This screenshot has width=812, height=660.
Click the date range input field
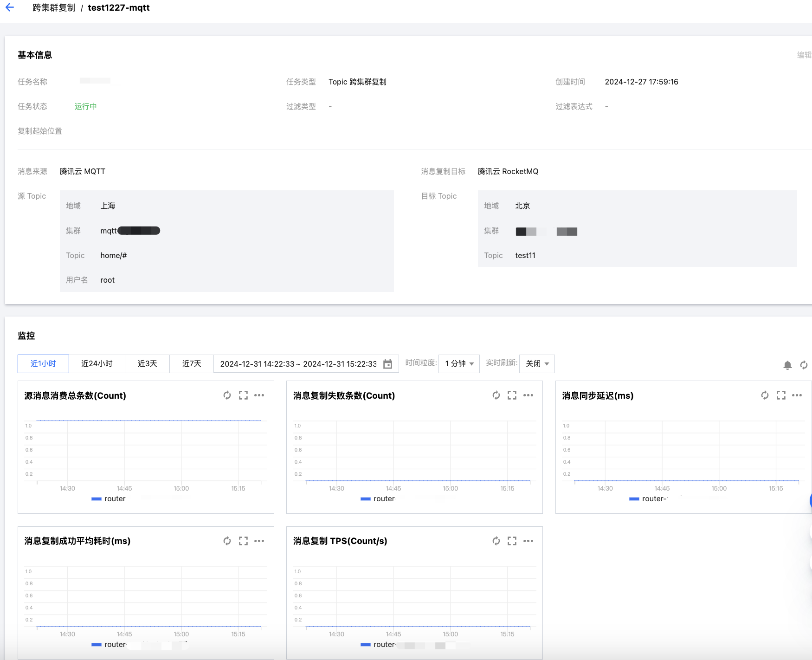[x=298, y=364]
